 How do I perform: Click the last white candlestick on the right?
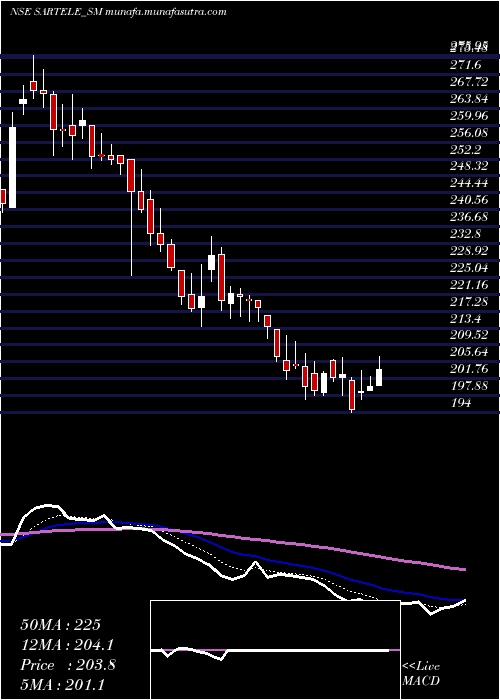coord(379,377)
